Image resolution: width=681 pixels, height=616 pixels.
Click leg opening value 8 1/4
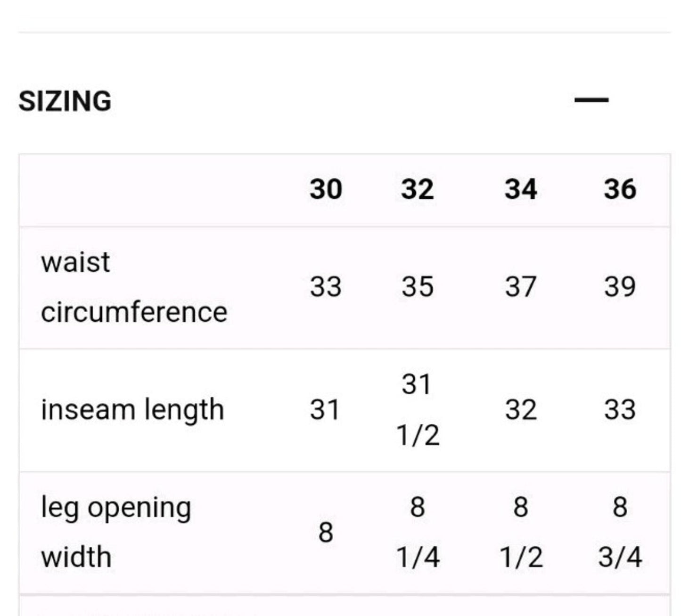point(418,533)
